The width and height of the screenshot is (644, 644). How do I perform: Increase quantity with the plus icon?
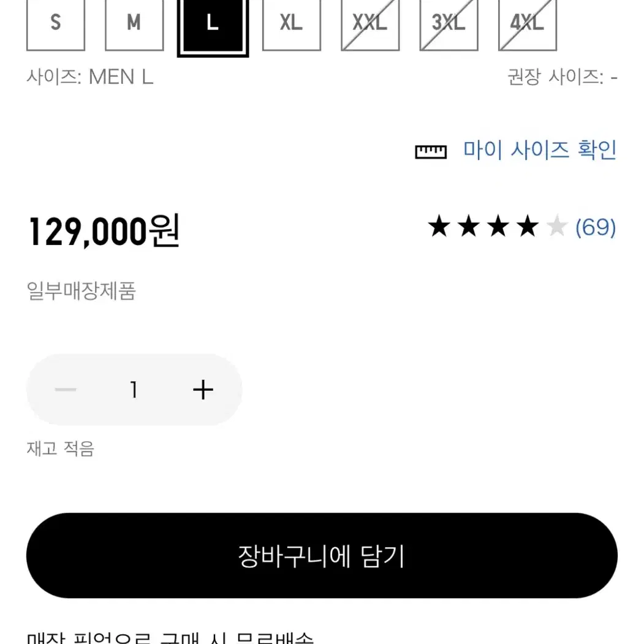pos(203,390)
